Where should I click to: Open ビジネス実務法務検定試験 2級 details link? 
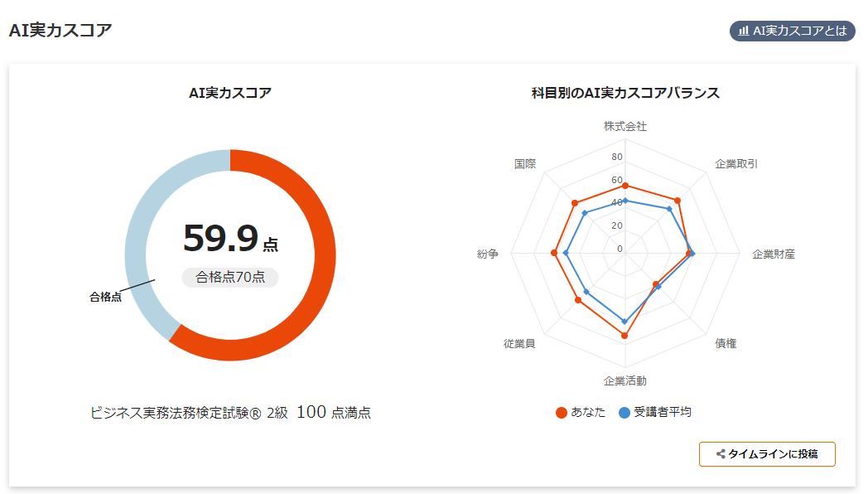coord(231,412)
